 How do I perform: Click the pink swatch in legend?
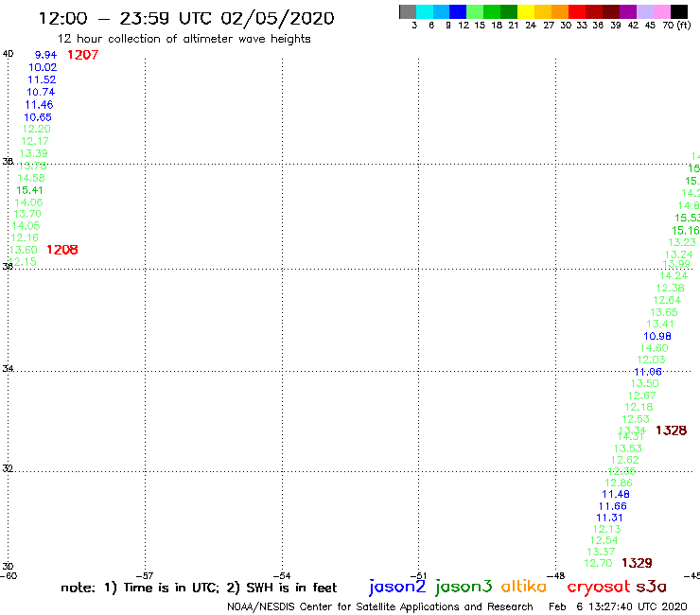tap(662, 11)
